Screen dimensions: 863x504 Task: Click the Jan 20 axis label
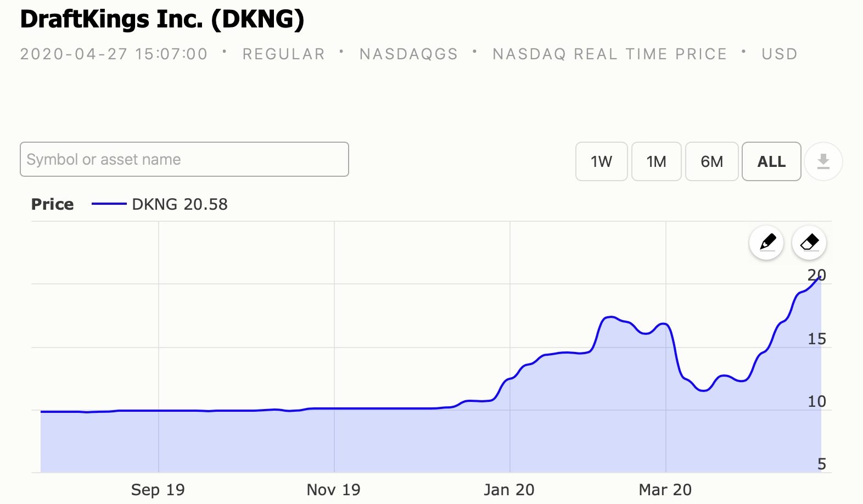(509, 490)
